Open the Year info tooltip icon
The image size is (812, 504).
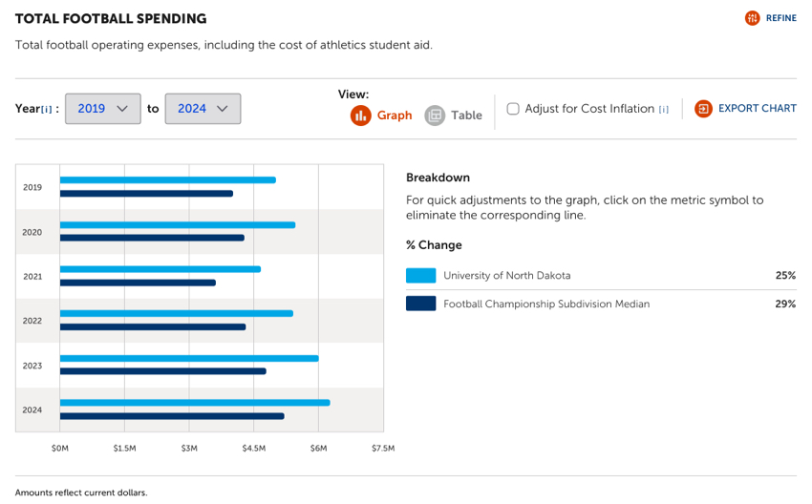[47, 110]
